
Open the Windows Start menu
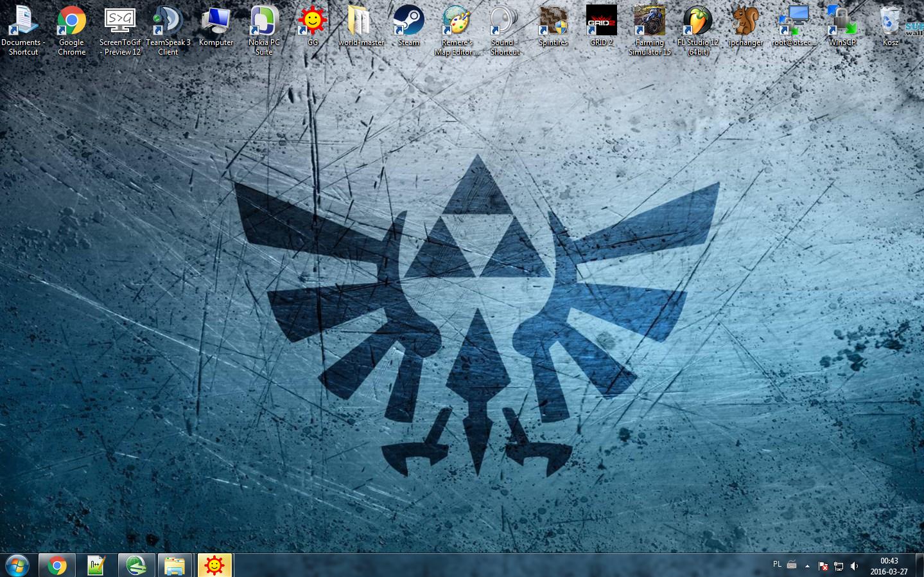(x=17, y=565)
